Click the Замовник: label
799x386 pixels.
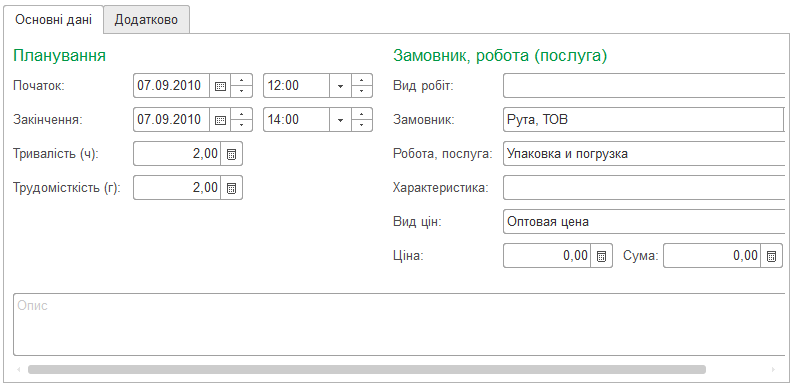point(424,120)
